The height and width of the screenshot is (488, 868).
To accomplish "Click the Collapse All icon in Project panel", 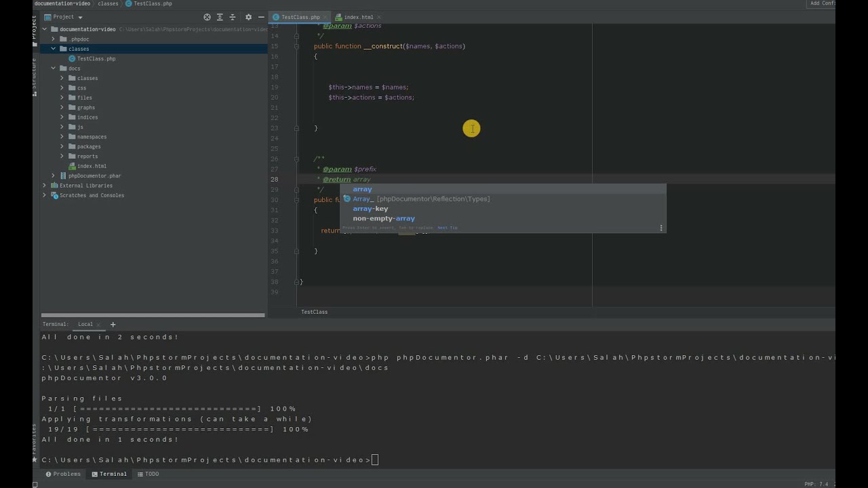I will tap(233, 17).
